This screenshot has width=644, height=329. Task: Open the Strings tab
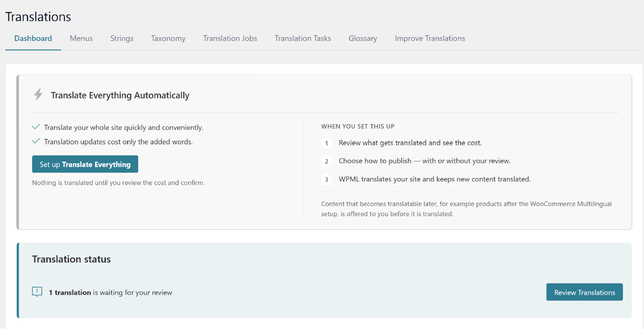click(x=122, y=38)
